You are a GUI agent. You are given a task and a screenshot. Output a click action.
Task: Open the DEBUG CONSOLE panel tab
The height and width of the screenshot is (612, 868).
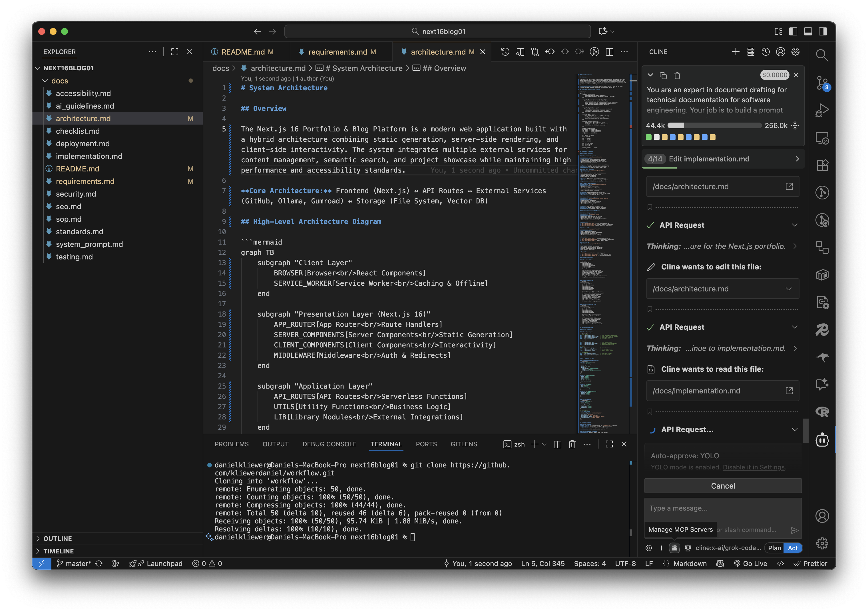[x=329, y=444]
